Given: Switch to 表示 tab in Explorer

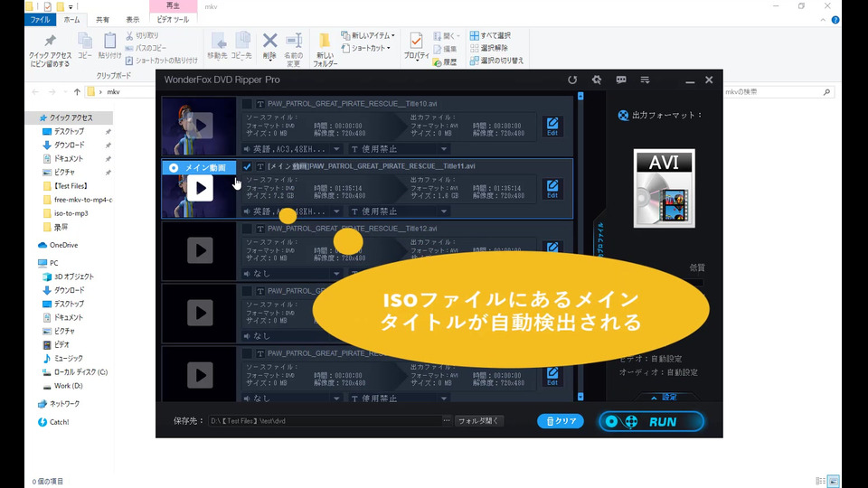Looking at the screenshot, I should (132, 20).
